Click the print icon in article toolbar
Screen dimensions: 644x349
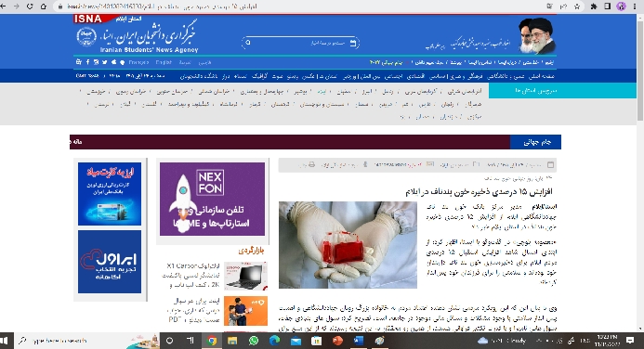(311, 164)
